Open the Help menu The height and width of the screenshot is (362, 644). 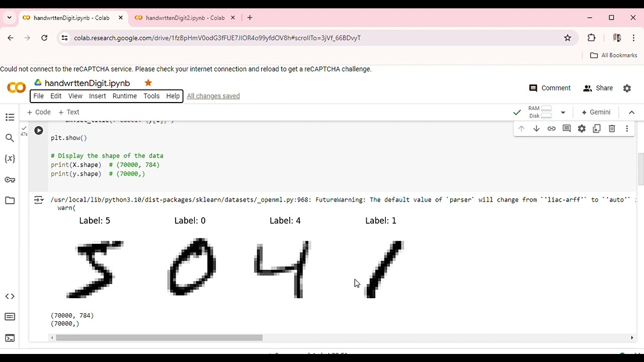(173, 96)
